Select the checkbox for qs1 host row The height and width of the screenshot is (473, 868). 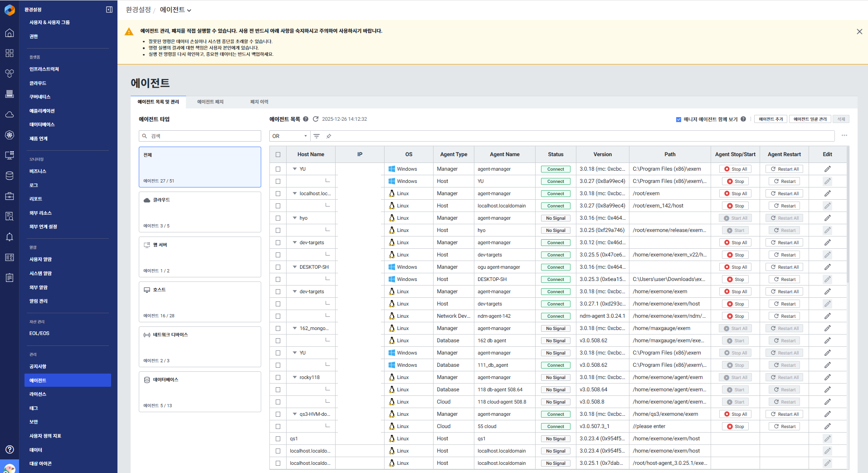click(278, 439)
